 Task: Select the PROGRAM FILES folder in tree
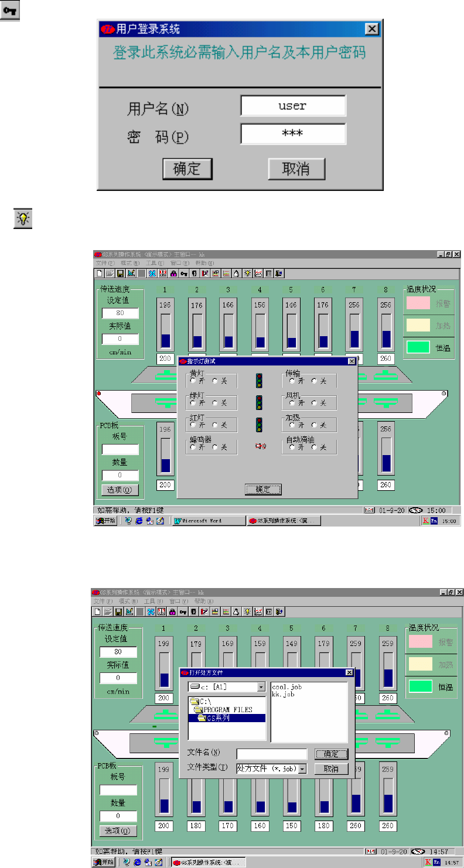pyautogui.click(x=223, y=709)
